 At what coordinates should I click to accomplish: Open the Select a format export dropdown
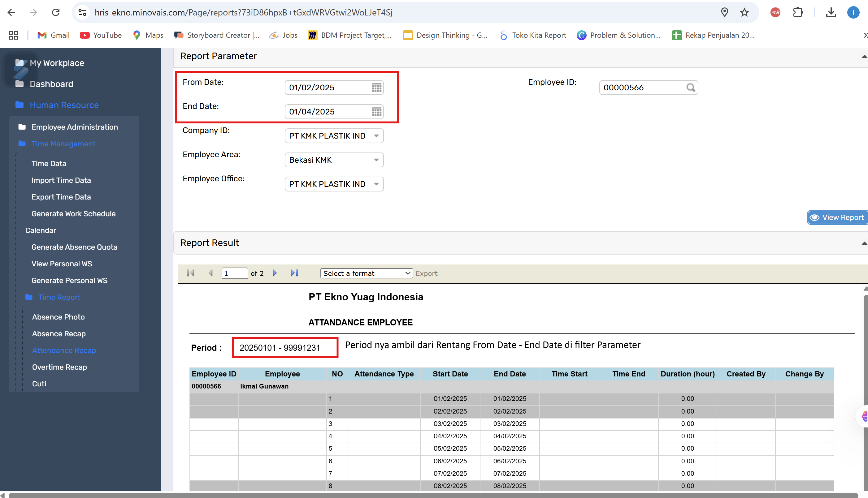click(x=366, y=273)
